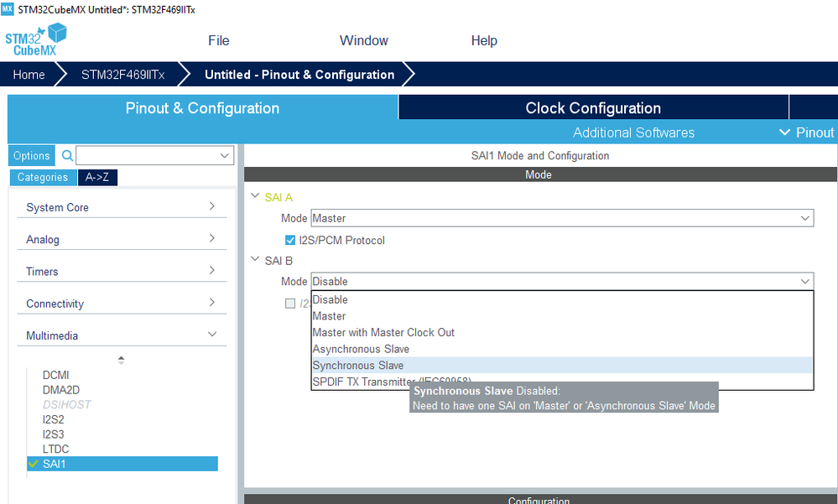838x504 pixels.
Task: Open the Help menu
Action: point(484,40)
